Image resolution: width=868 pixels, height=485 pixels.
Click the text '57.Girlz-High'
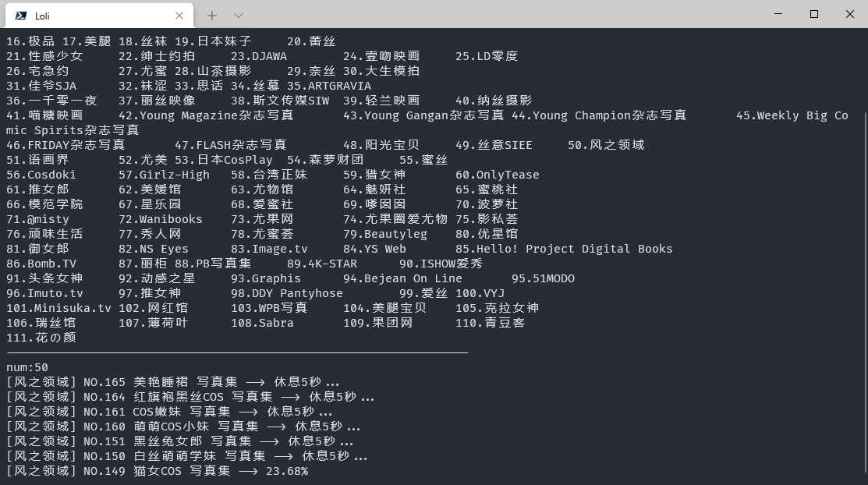click(164, 175)
